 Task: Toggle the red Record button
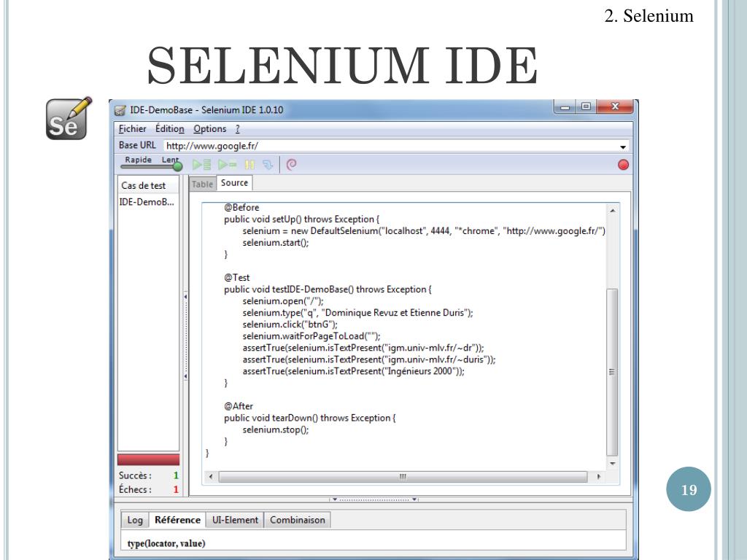click(x=623, y=165)
